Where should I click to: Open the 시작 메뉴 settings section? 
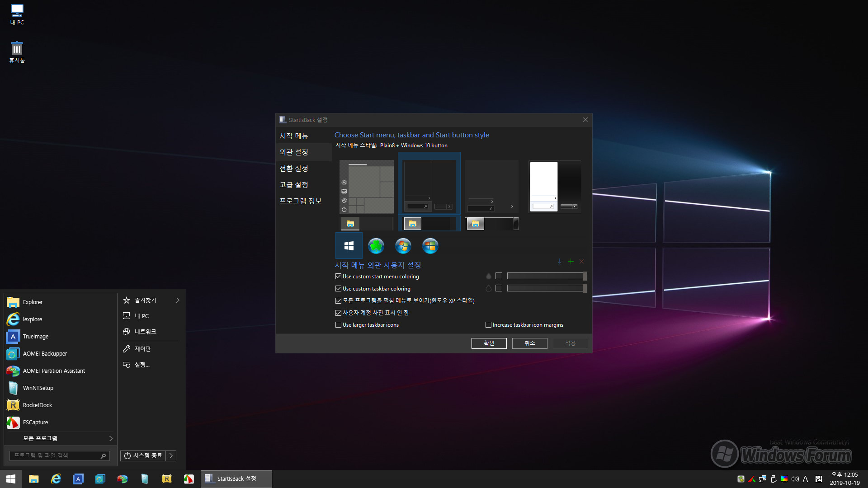[304, 136]
